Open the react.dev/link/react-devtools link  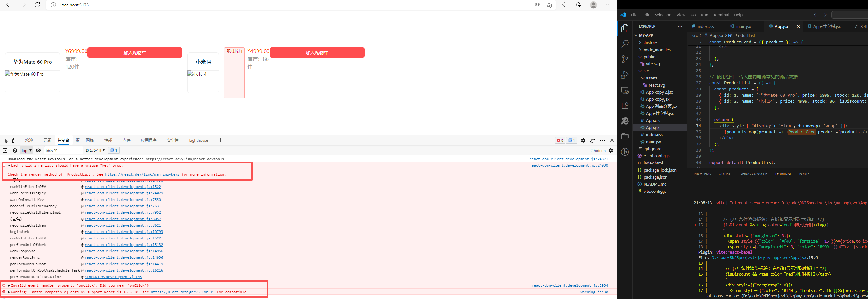point(185,159)
